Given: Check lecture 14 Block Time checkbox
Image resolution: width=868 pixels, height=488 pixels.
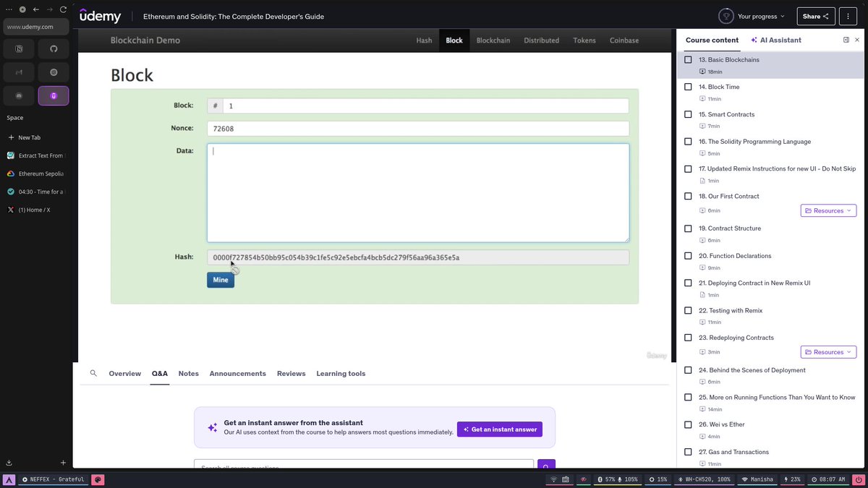Looking at the screenshot, I should click(688, 87).
